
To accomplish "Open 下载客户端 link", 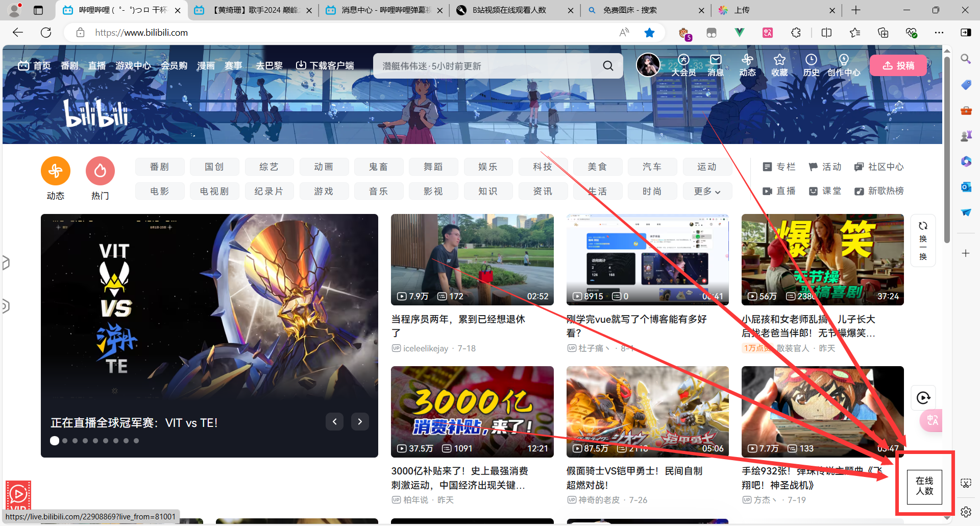I will coord(325,65).
